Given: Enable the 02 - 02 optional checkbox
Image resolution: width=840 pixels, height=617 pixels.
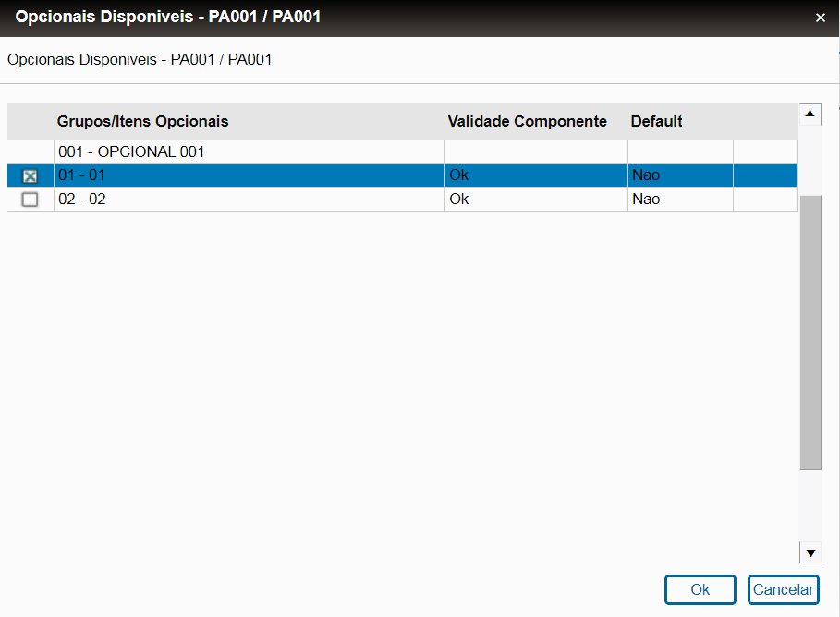Looking at the screenshot, I should click(30, 200).
